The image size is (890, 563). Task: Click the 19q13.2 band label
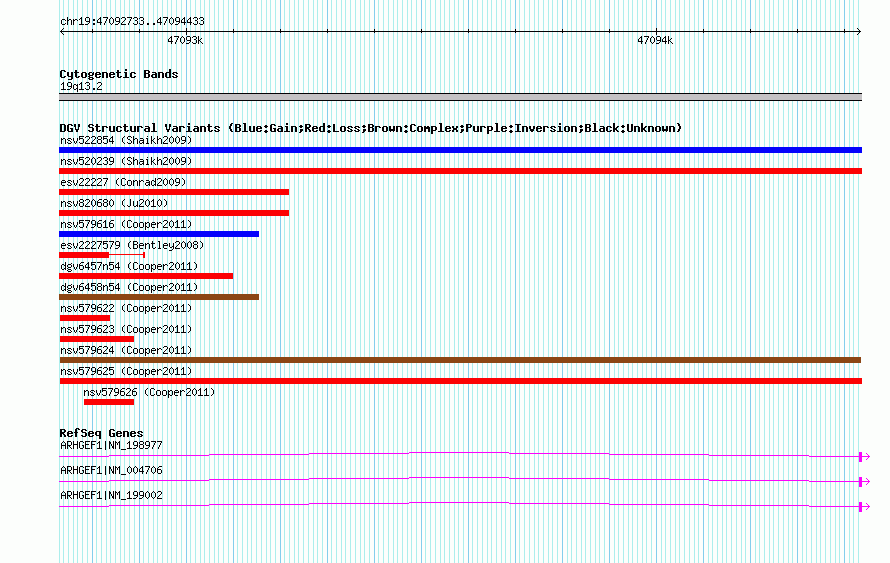point(81,86)
